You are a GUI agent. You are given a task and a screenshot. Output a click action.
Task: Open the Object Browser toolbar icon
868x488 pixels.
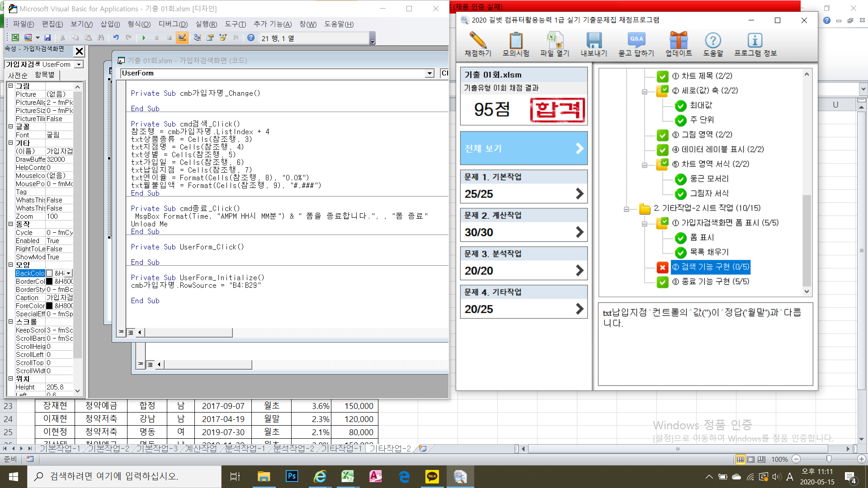tap(223, 38)
